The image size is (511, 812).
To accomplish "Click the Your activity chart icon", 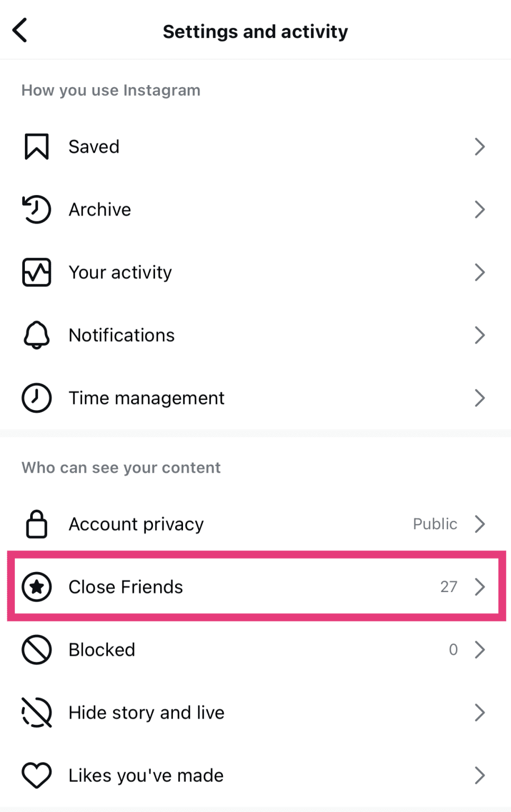I will [x=36, y=272].
